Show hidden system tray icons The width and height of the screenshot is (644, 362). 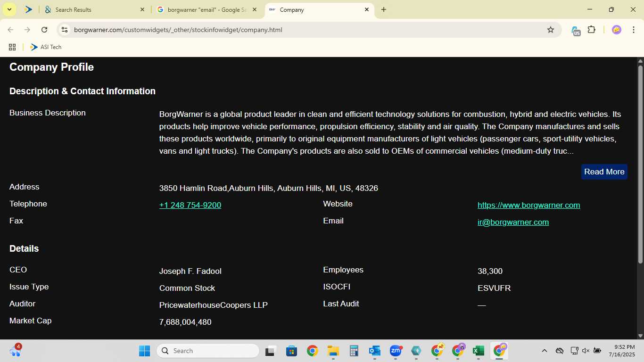(x=545, y=351)
